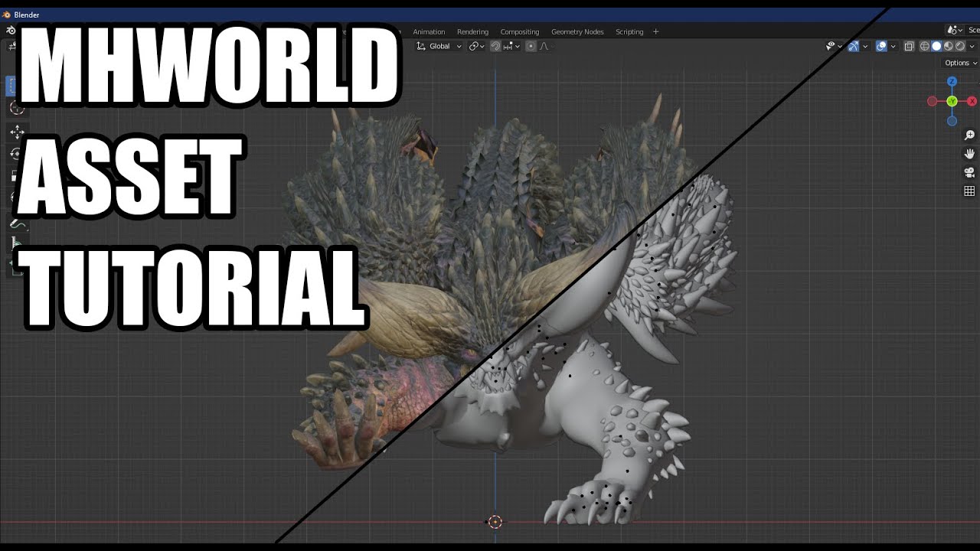Viewport: 980px width, 551px height.
Task: Open gizmo options dropdown arrow
Action: (x=865, y=47)
